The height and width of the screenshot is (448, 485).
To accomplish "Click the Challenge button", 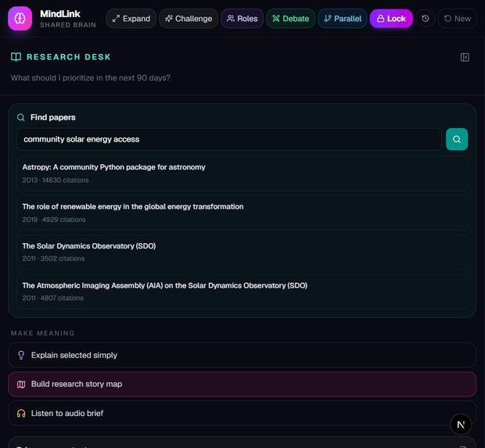I will [x=189, y=19].
